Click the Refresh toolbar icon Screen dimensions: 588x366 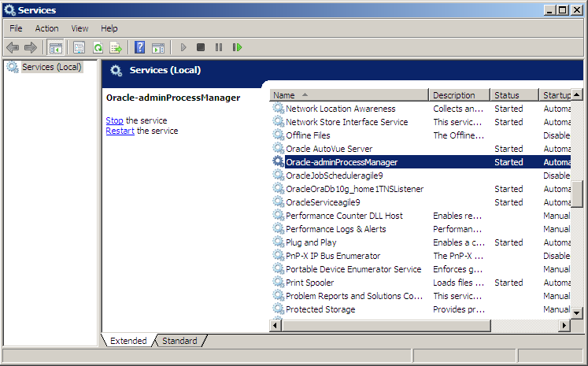[98, 48]
